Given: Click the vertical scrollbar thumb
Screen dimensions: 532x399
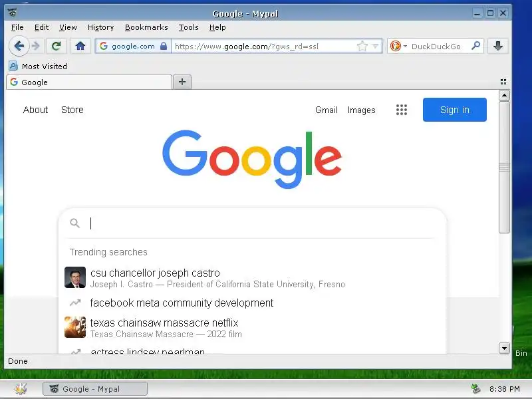Looking at the screenshot, I should (x=504, y=168).
